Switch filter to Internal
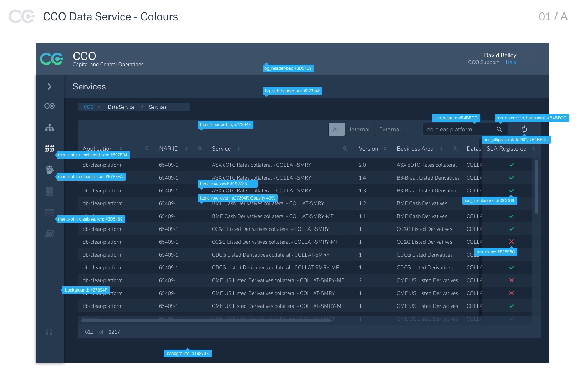 tap(360, 129)
